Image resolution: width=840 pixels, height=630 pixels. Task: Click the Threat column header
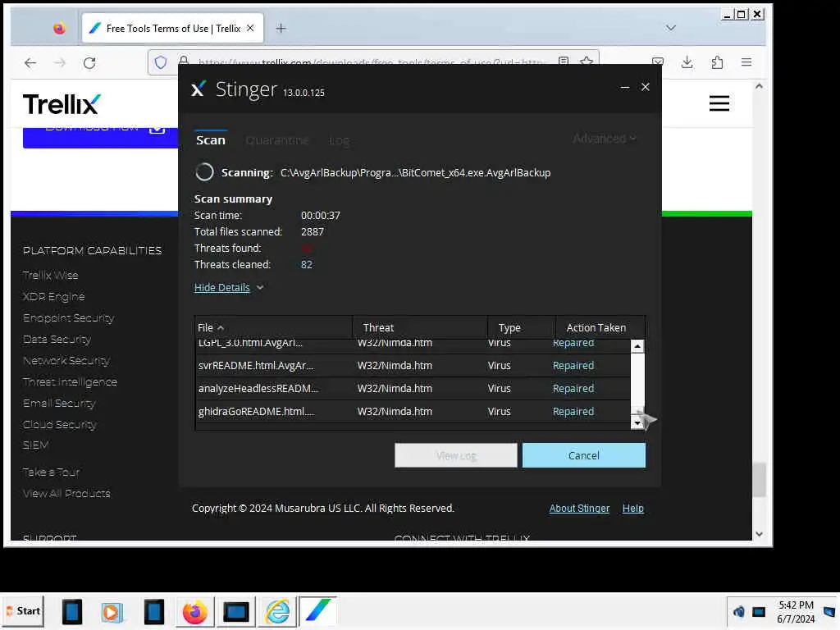(x=420, y=327)
